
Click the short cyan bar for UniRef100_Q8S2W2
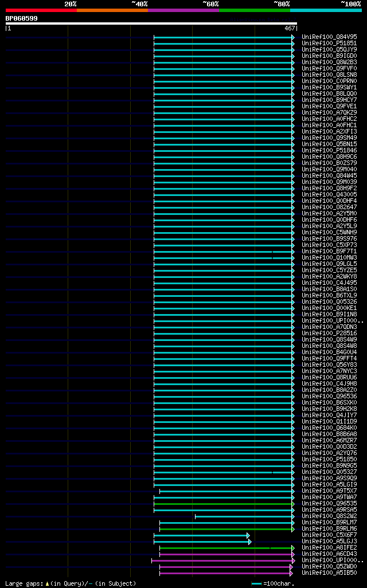tap(245, 517)
